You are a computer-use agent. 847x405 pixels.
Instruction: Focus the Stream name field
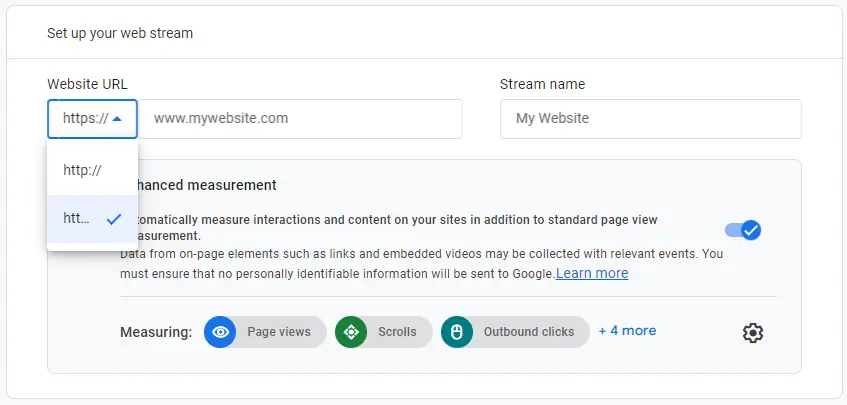tap(650, 119)
